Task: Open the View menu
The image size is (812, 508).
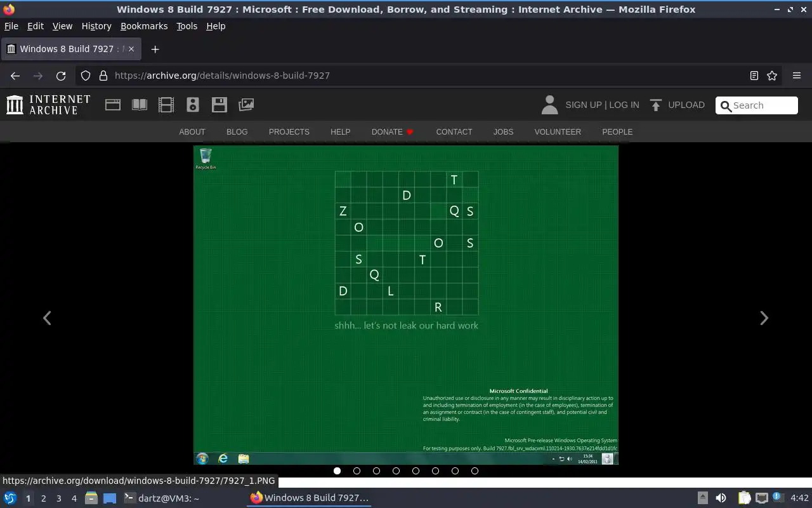Action: [x=62, y=26]
